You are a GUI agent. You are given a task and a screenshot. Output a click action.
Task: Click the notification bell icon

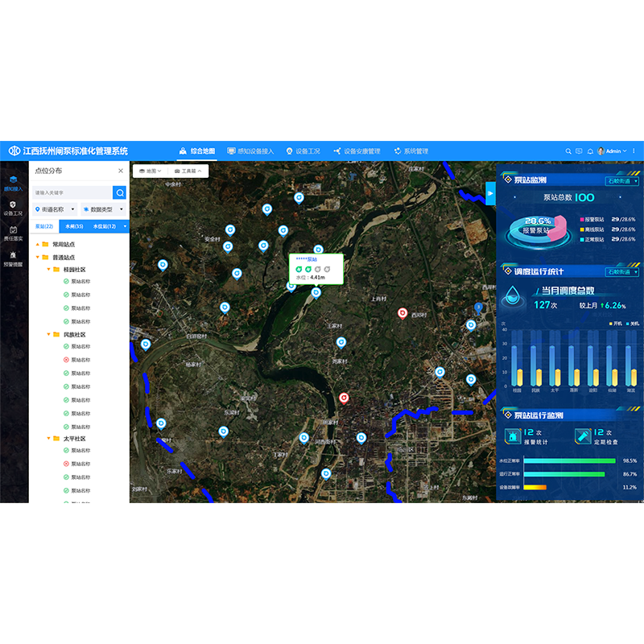coord(588,151)
